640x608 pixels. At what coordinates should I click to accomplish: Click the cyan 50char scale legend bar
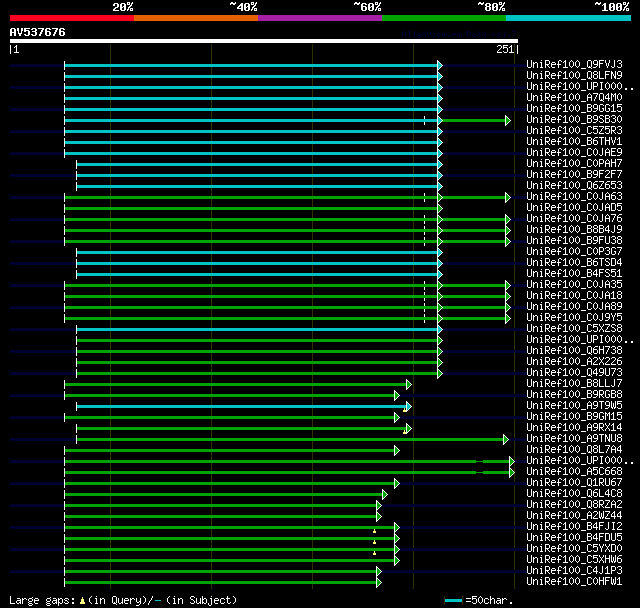(453, 600)
